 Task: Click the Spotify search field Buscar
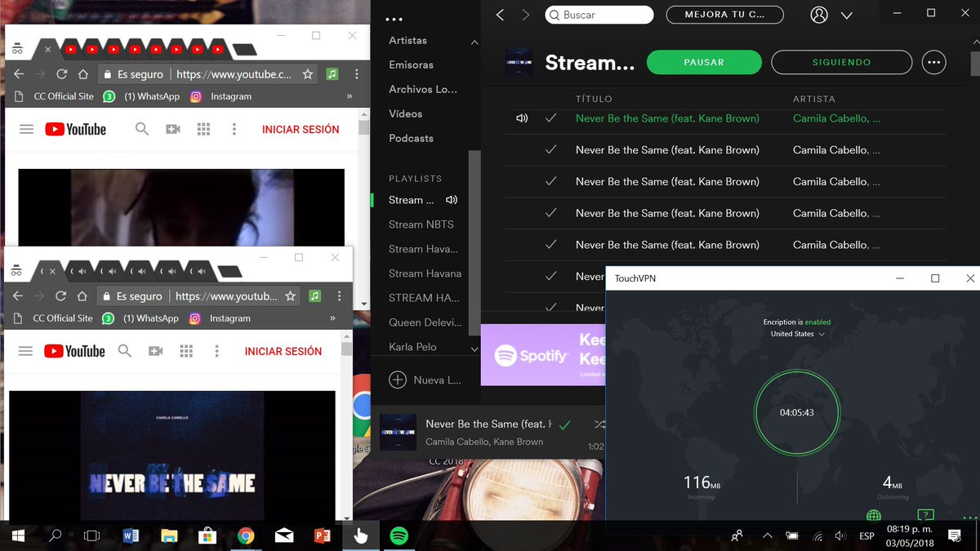(x=599, y=15)
